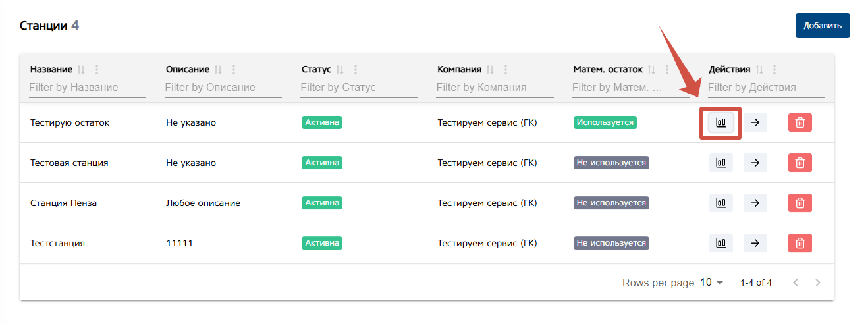This screenshot has width=868, height=324.
Task: Click the Добавить button
Action: (x=823, y=26)
